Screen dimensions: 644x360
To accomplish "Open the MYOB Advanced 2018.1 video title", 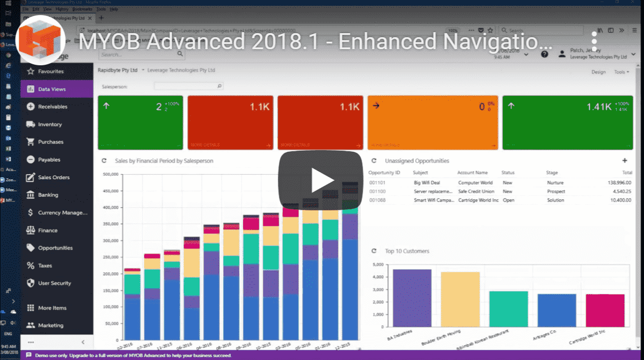I will pos(315,42).
